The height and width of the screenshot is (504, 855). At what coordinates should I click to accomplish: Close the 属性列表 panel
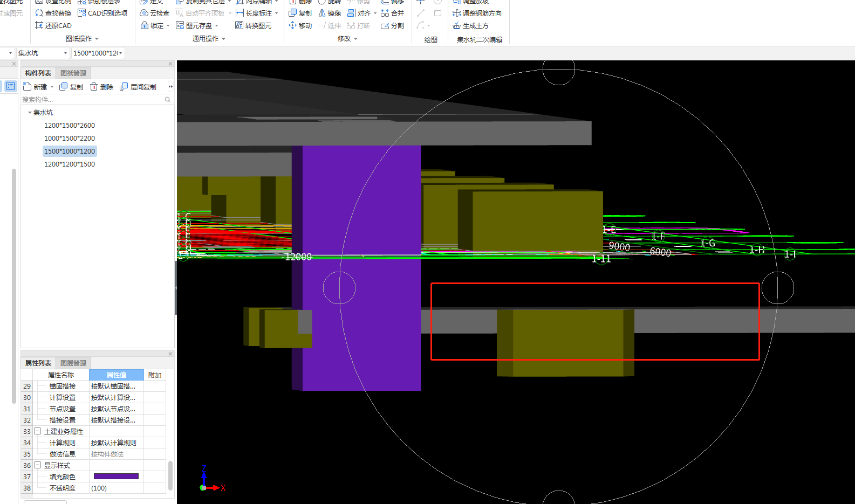tap(170, 354)
